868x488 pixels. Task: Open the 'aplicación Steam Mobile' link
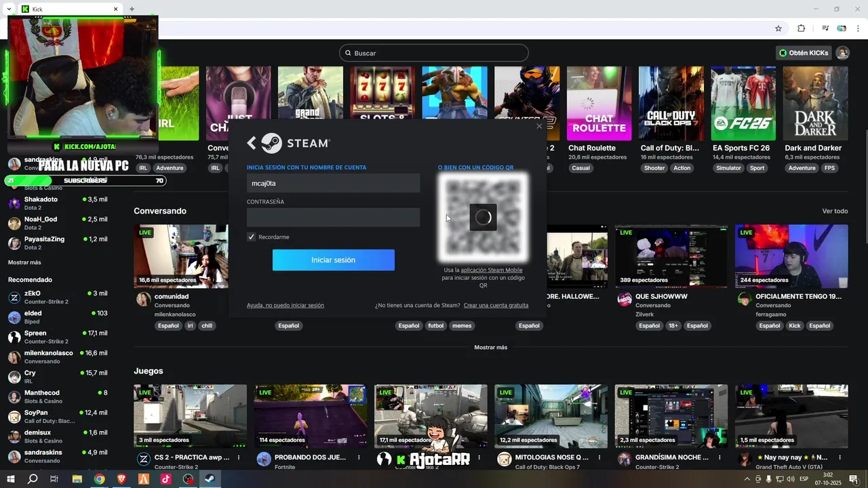click(492, 270)
